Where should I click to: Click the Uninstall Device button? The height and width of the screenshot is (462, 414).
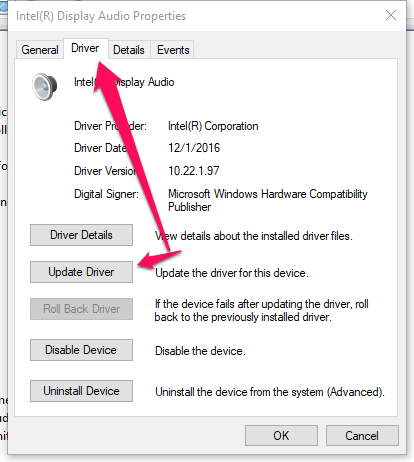coord(81,391)
